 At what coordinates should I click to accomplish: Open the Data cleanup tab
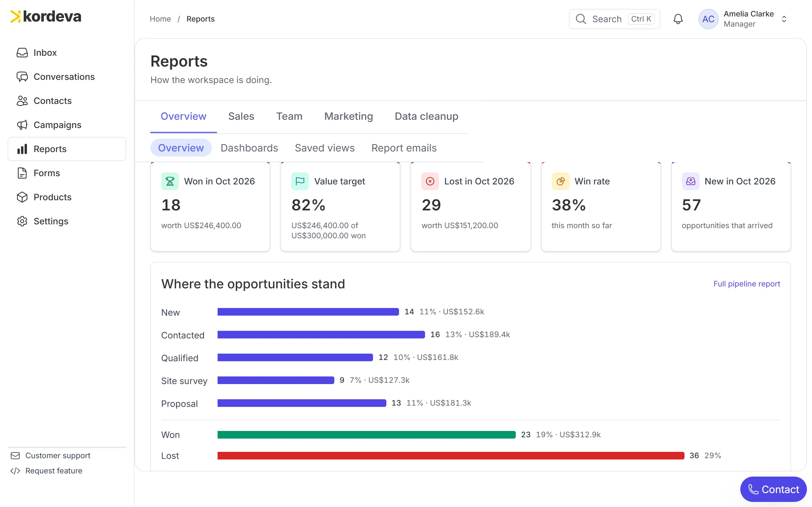tap(426, 116)
